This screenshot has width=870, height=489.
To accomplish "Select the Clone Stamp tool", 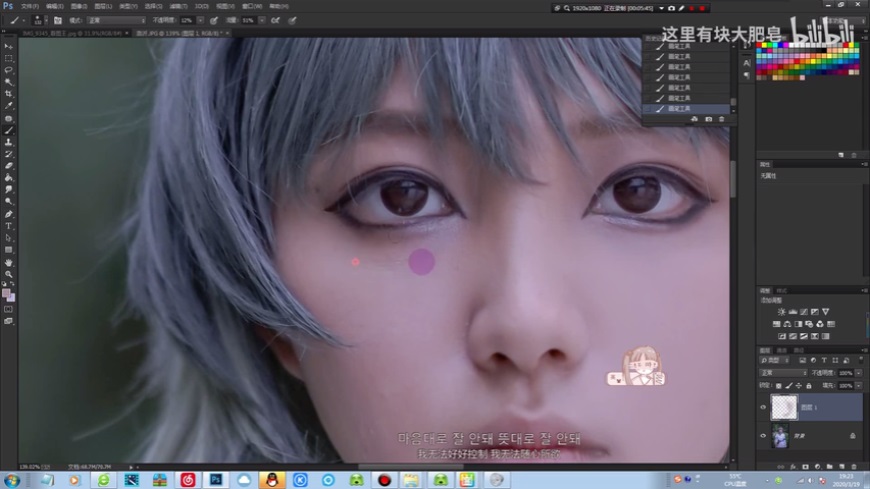I will (x=8, y=142).
